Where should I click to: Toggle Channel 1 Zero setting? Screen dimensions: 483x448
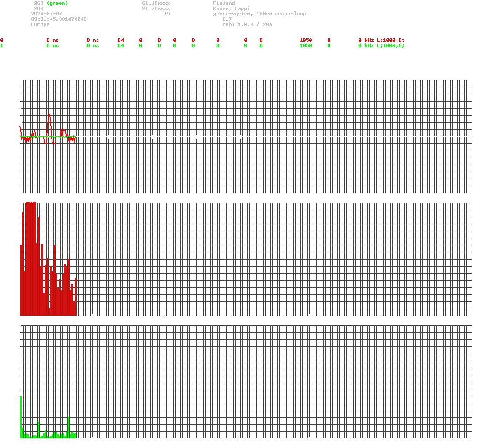pos(245,45)
